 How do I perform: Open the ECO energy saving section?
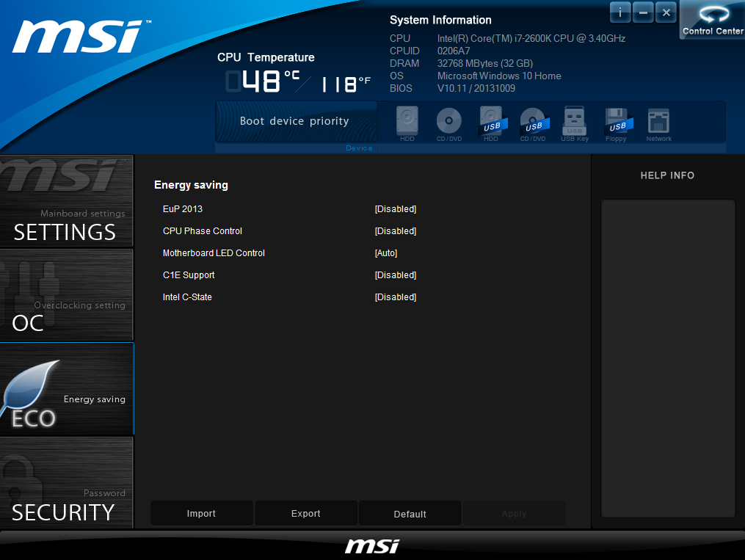click(67, 388)
